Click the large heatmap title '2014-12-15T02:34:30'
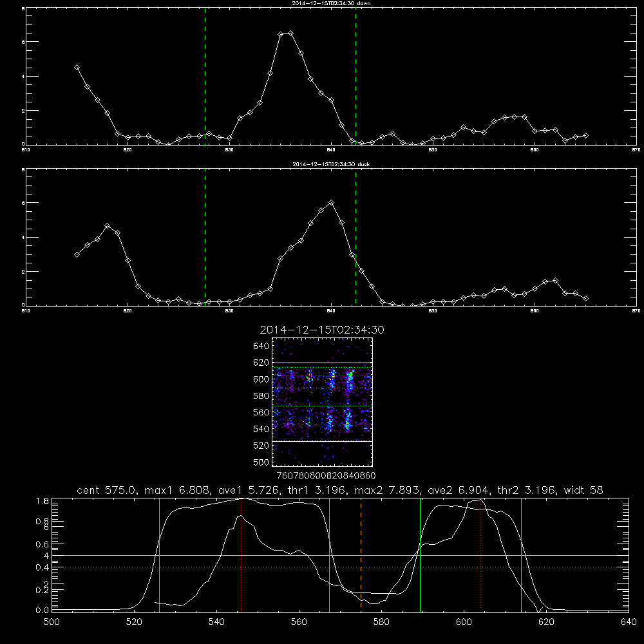Screen dimensions: 644x644 [321, 330]
